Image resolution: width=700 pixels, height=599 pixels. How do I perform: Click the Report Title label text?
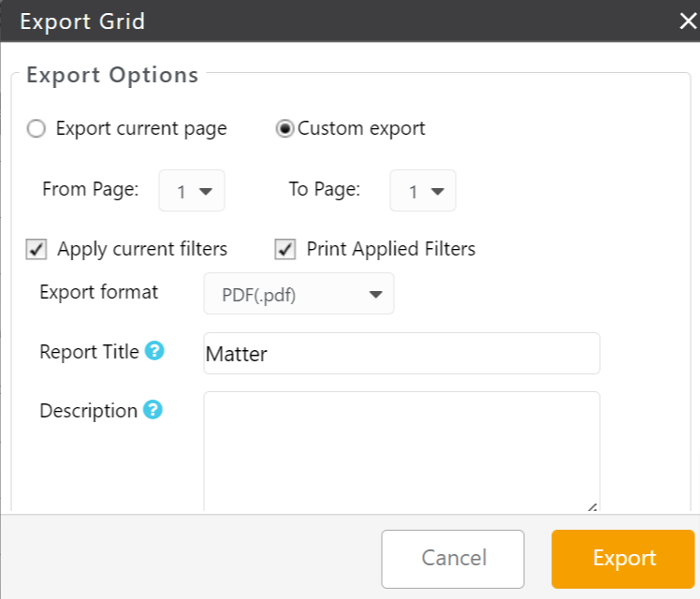89,352
